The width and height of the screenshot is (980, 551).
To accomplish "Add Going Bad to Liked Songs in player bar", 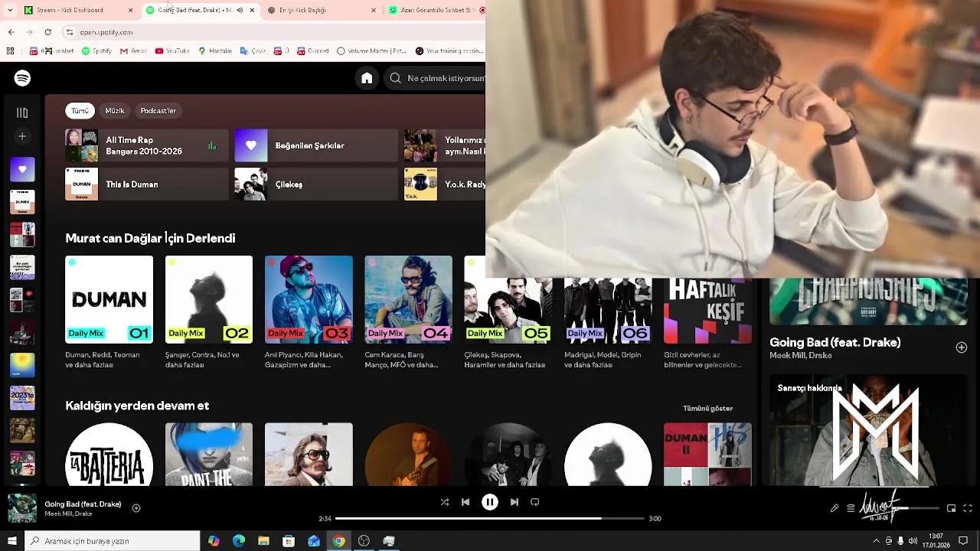I will point(136,508).
